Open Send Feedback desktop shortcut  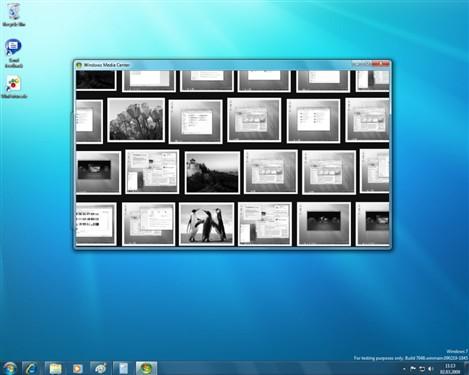[13, 53]
